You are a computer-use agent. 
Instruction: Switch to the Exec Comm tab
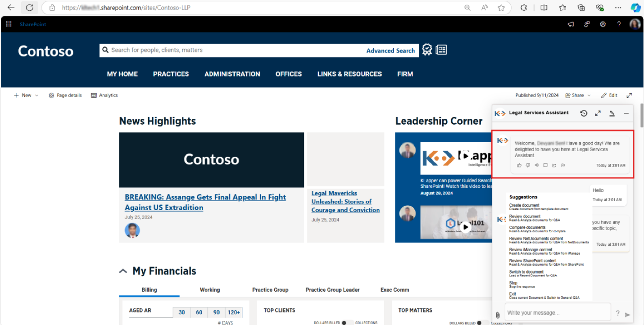pyautogui.click(x=395, y=290)
